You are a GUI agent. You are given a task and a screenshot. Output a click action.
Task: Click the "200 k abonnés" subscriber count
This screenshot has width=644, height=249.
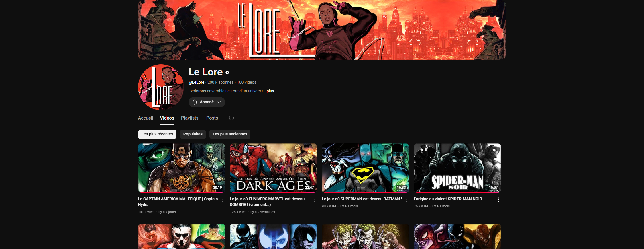click(x=221, y=82)
